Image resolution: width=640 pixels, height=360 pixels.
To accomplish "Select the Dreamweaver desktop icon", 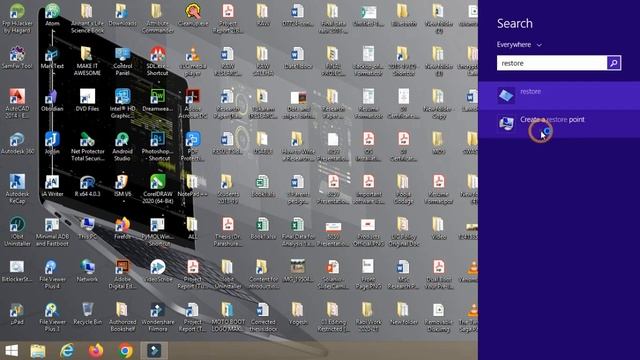I will tap(158, 100).
